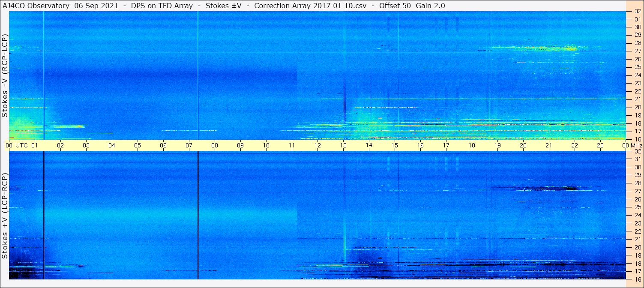
Task: Click the 28 MHz label of the Stokes -V panel
Action: (638, 43)
